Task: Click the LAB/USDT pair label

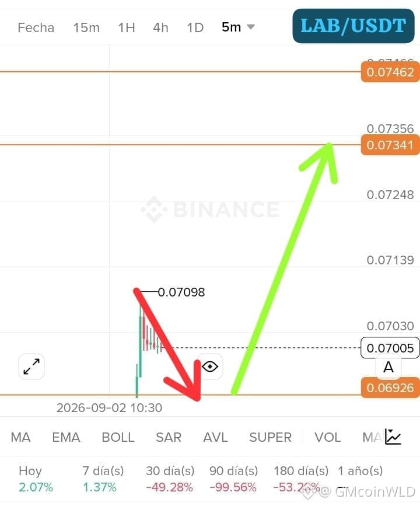Action: tap(353, 26)
